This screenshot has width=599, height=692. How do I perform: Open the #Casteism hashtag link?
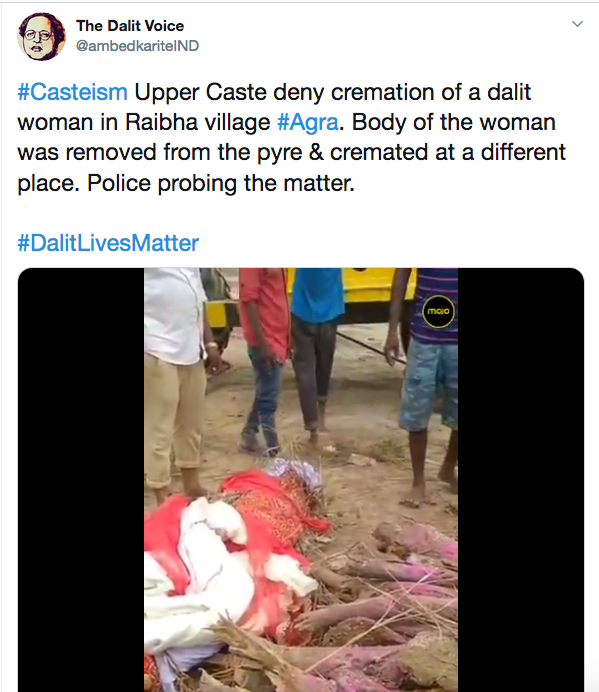72,92
